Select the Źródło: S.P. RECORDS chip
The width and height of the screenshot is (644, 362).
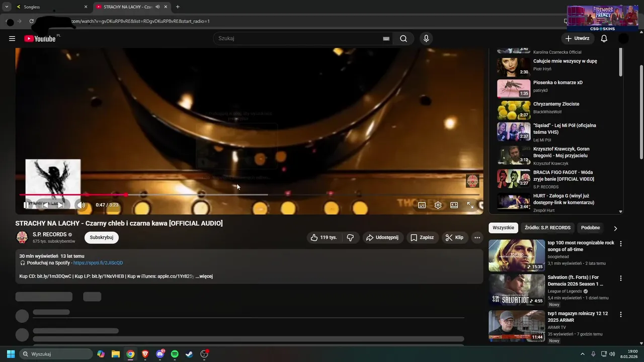[x=547, y=228]
